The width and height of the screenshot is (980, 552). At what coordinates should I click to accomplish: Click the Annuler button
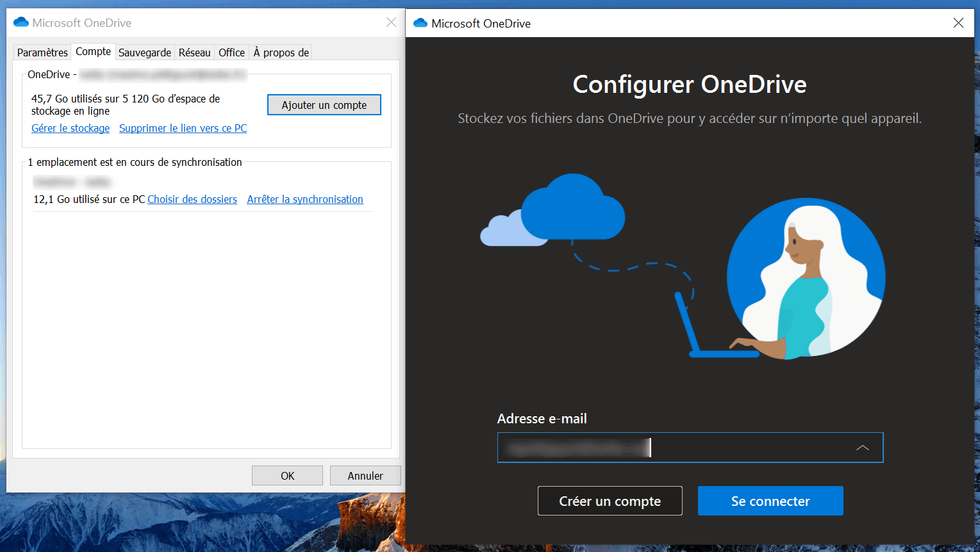(x=365, y=476)
